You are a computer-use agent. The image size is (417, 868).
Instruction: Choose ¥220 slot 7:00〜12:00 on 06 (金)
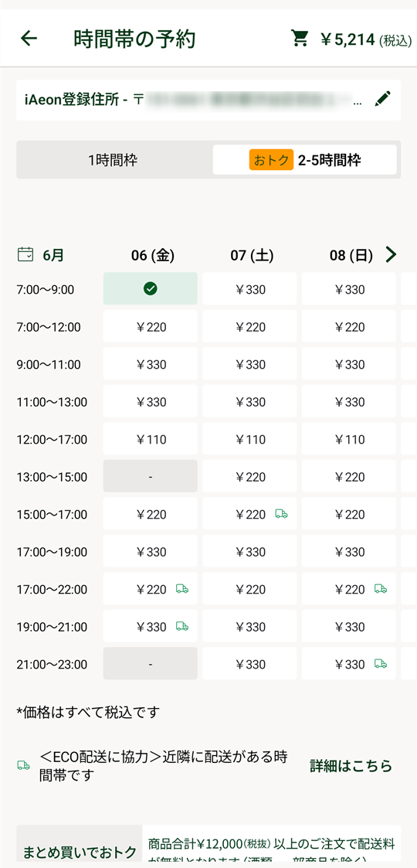point(150,327)
